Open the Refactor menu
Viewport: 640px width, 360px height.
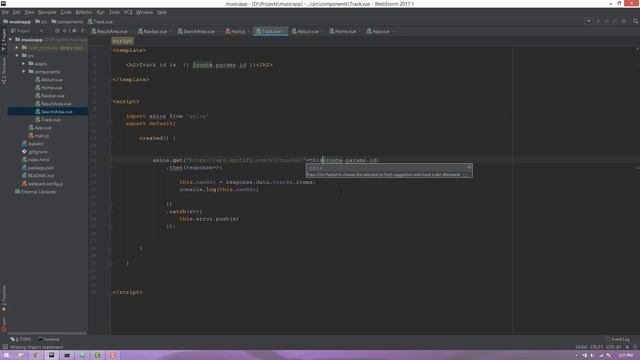coord(84,12)
